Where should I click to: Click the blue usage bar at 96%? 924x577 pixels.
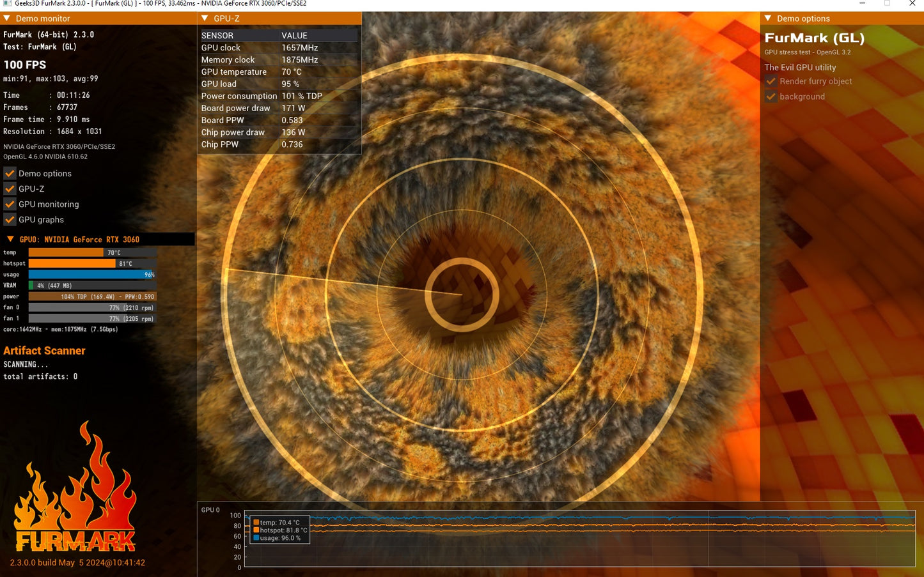pyautogui.click(x=93, y=275)
